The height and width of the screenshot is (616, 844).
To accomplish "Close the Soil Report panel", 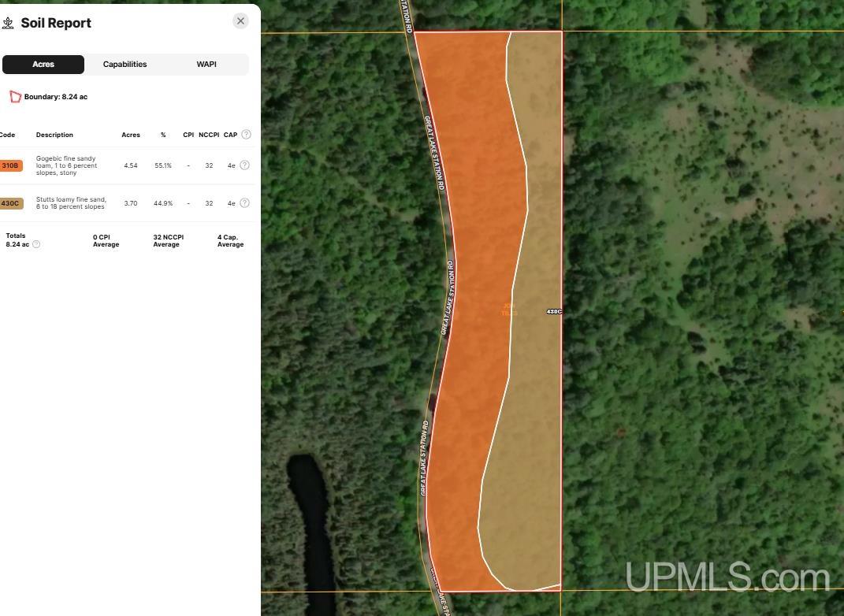I will pos(241,21).
